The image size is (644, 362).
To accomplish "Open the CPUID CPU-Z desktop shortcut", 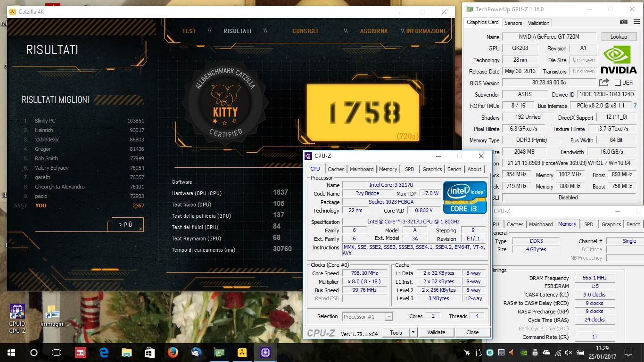I will pyautogui.click(x=17, y=319).
